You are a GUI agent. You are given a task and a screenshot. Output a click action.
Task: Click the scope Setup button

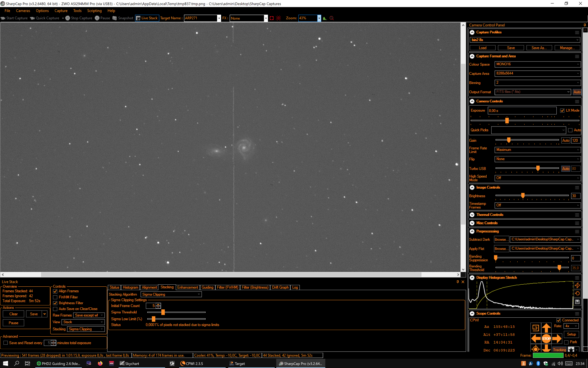click(x=571, y=334)
